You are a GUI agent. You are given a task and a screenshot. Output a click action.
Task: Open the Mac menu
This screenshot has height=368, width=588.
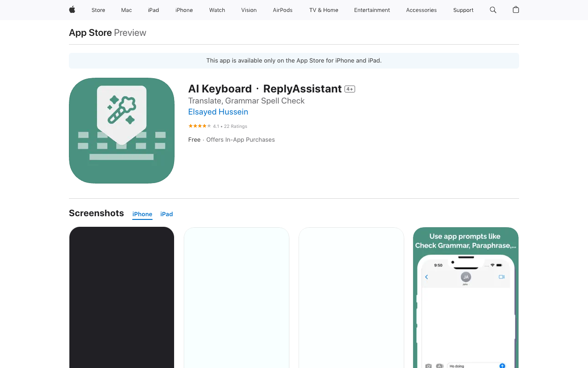[x=126, y=10]
